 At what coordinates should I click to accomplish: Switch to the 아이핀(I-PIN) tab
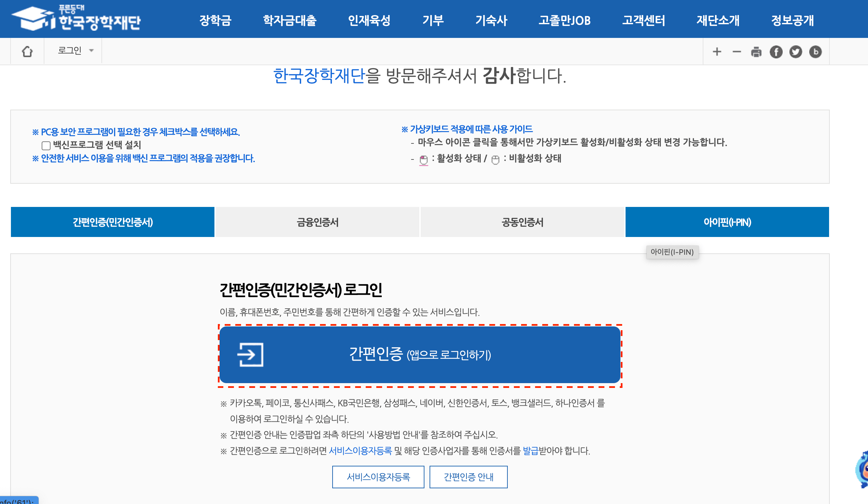727,222
